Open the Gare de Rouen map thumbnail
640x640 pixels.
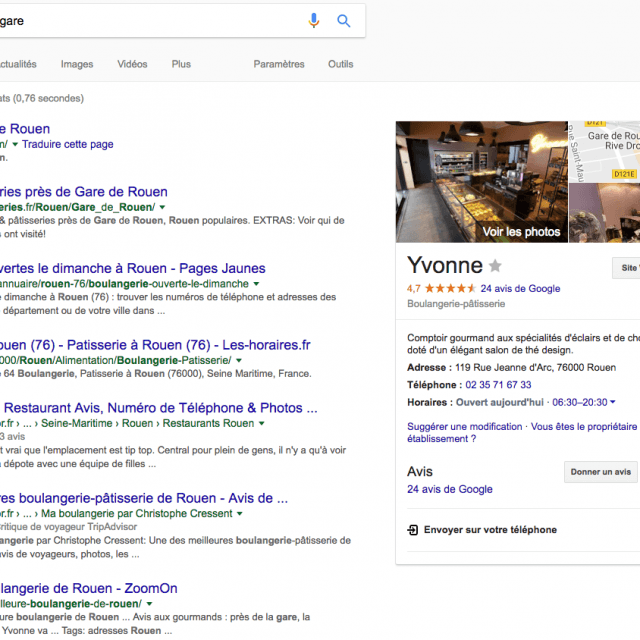tap(604, 151)
